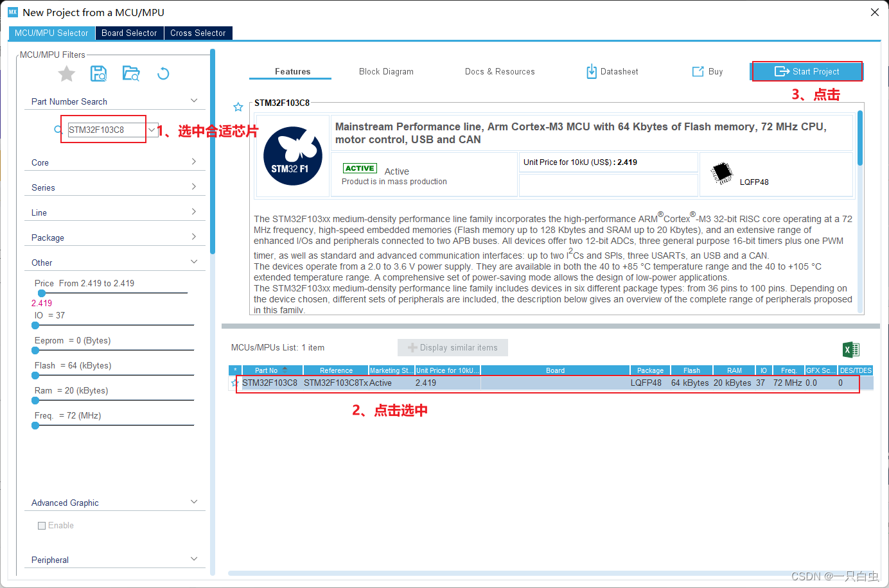Open the STM32F103C8 part number dropdown

(152, 129)
